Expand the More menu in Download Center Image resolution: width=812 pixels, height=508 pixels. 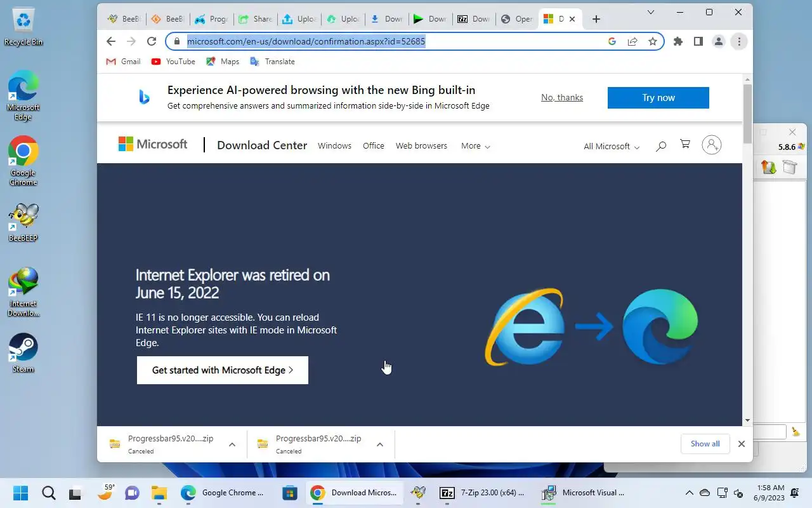click(x=476, y=146)
